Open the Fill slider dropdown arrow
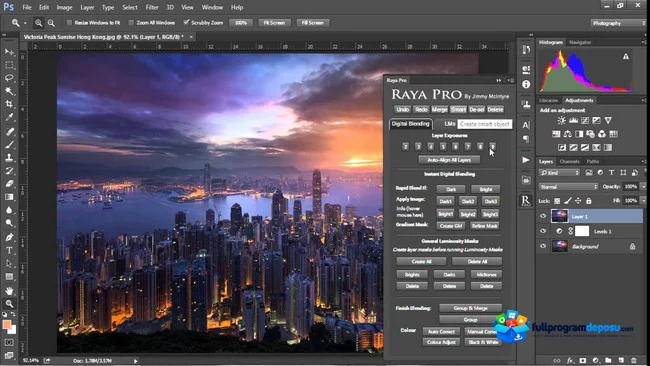The height and width of the screenshot is (366, 650). (643, 201)
